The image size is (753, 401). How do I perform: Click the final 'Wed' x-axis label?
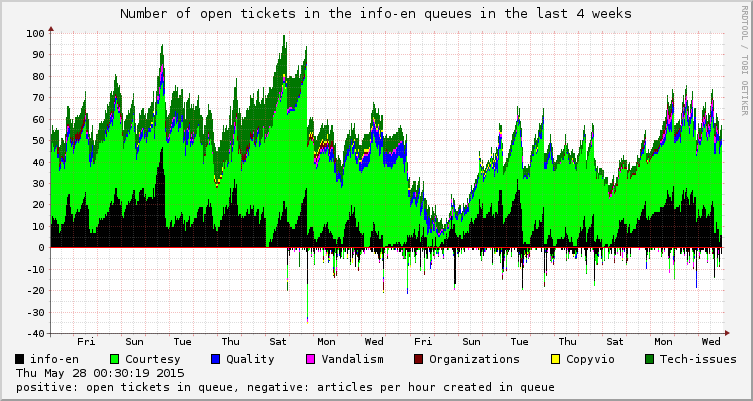(x=711, y=341)
